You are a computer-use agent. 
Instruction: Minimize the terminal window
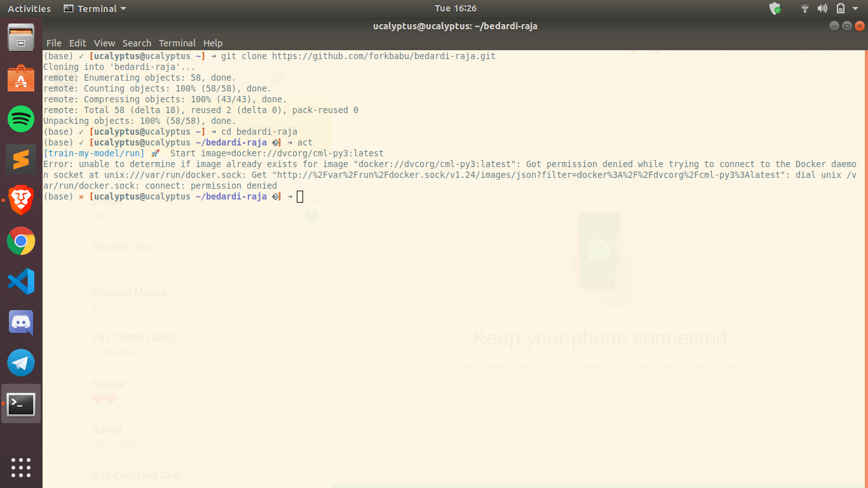[834, 26]
